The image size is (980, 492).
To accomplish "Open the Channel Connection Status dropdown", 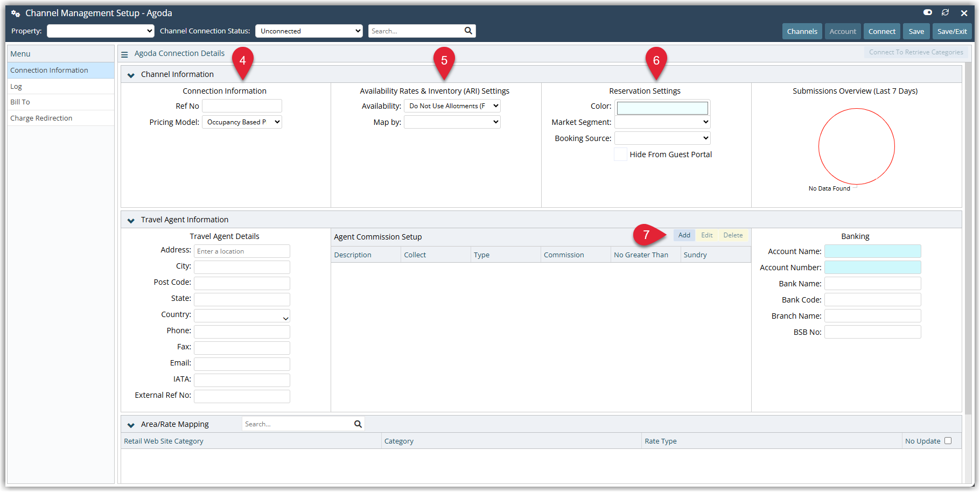I will (309, 31).
